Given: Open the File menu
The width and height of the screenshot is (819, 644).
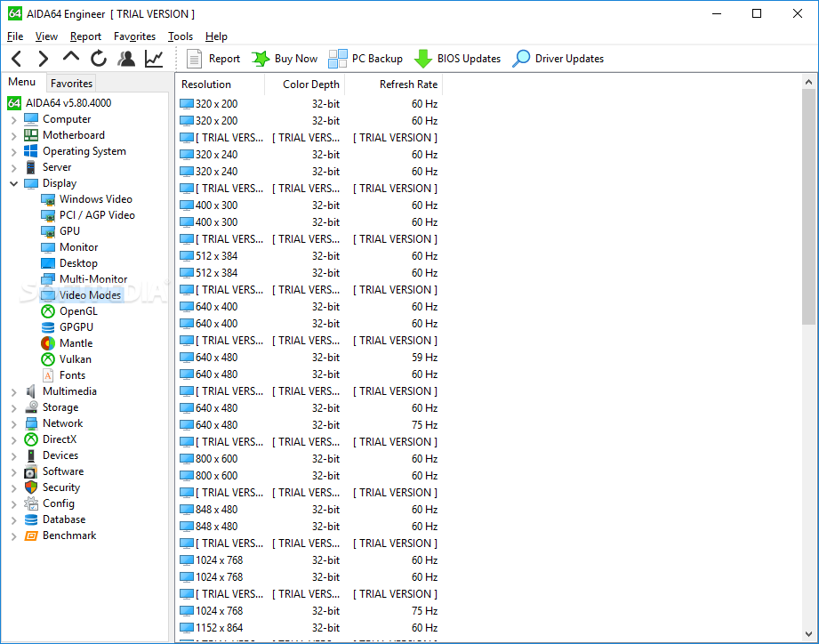Looking at the screenshot, I should tap(15, 36).
